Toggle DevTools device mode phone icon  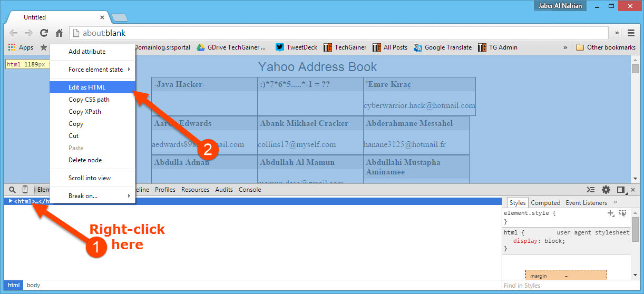(x=25, y=190)
